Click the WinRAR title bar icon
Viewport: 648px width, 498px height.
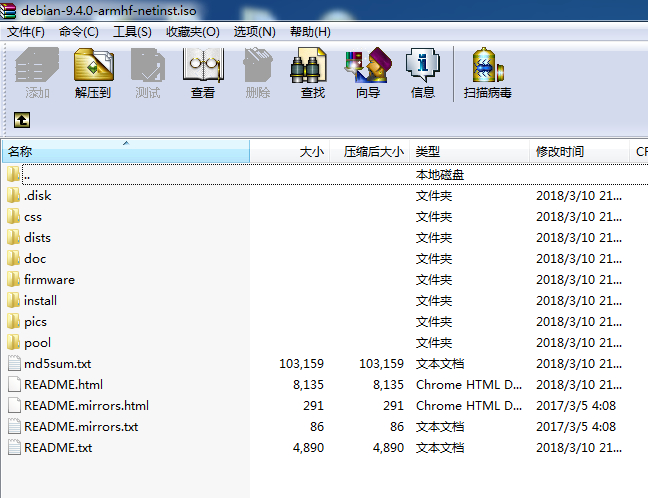[8, 10]
